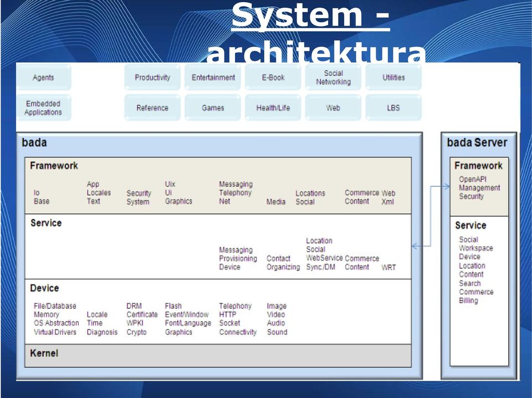Viewport: 532px width, 398px height.
Task: Click the 'bada Server' panel heading
Action: point(477,142)
